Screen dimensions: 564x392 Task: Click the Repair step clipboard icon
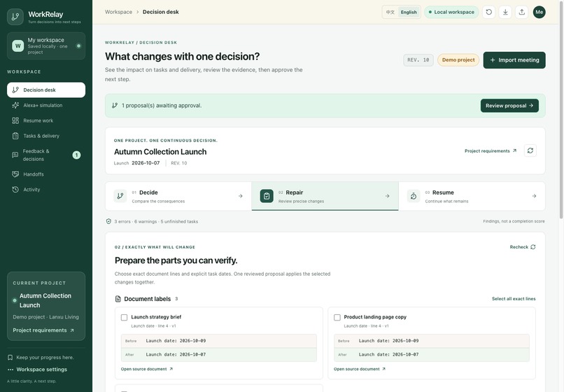[x=267, y=196]
